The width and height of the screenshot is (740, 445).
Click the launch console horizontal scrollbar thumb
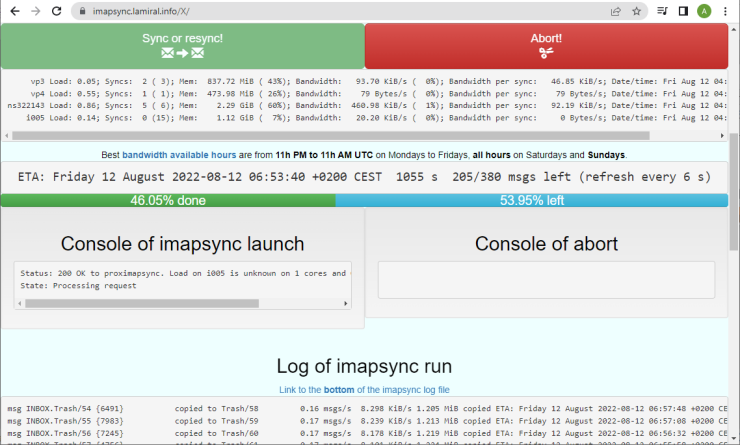142,303
